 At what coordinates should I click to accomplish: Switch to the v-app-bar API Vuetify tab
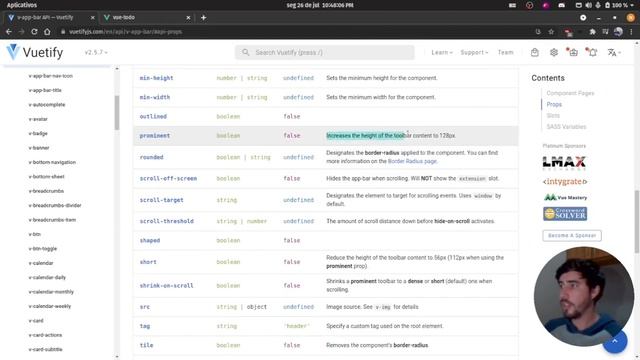50,18
